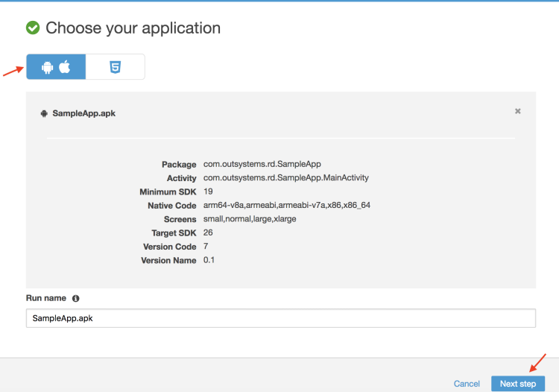Click the green checkmark beside the heading
The height and width of the screenshot is (392, 559).
(33, 28)
